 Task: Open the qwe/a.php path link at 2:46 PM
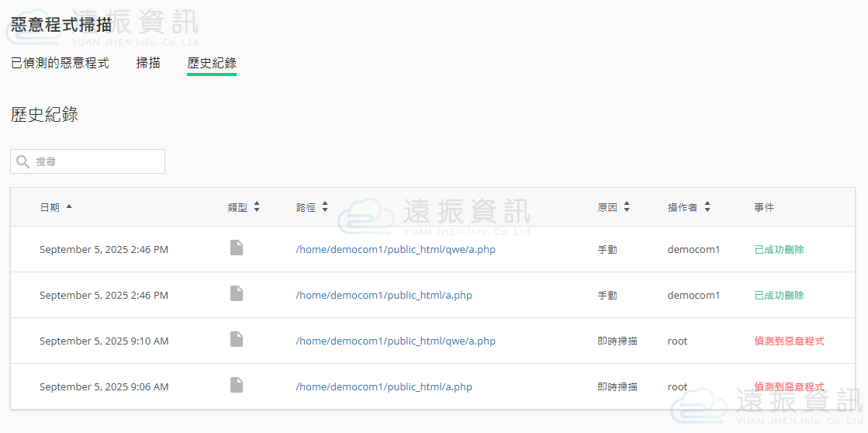pos(396,250)
